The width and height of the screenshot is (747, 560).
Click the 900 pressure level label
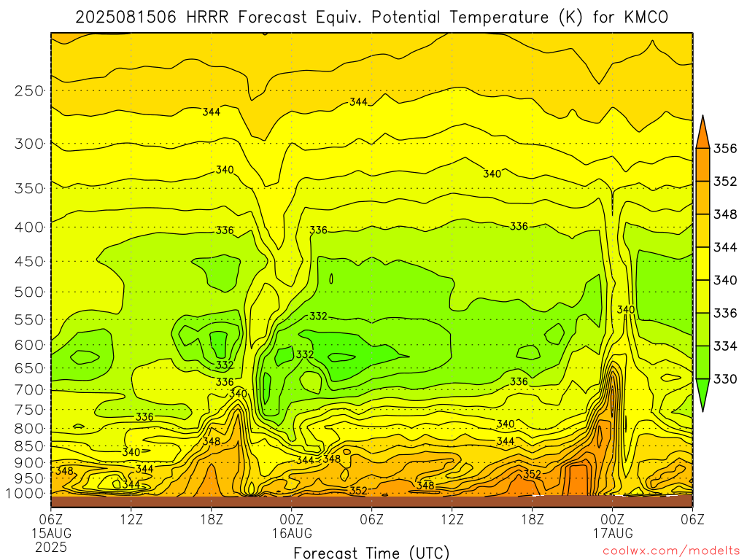(x=29, y=463)
